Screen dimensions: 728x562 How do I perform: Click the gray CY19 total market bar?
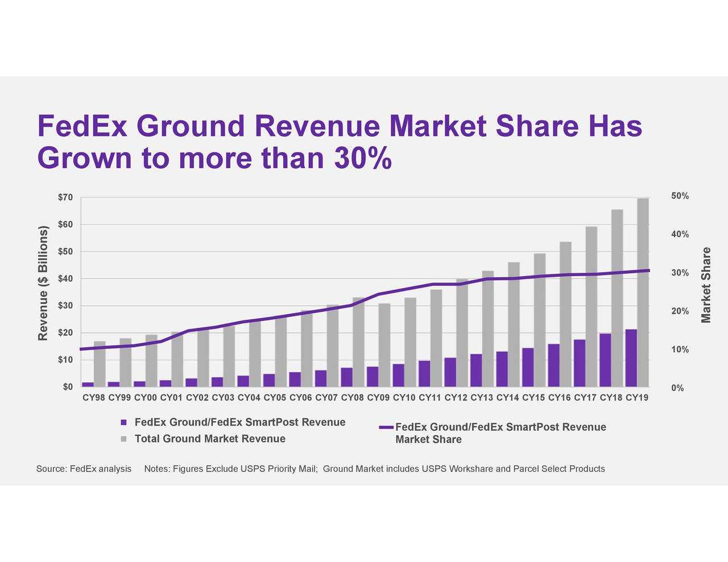tap(643, 292)
